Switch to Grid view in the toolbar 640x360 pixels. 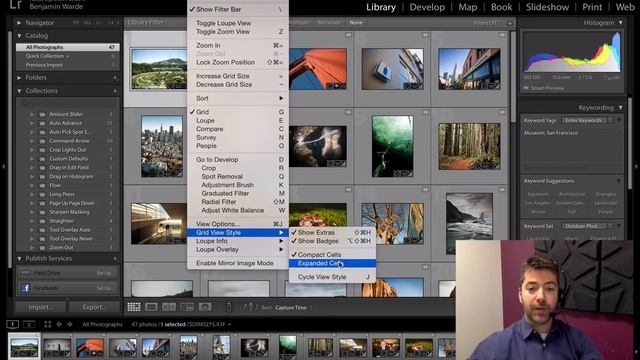(134, 307)
